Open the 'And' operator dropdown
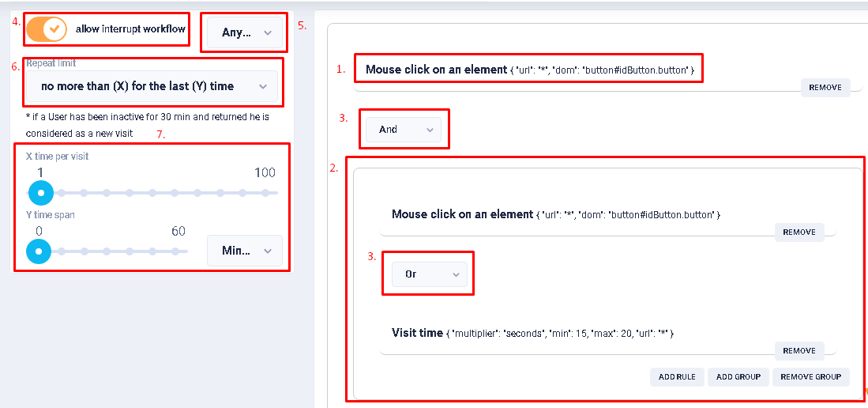Screen dimensions: 868x408 404,129
